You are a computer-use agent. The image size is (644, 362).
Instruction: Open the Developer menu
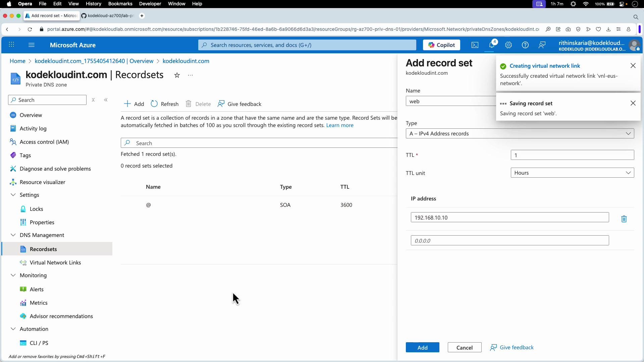150,4
